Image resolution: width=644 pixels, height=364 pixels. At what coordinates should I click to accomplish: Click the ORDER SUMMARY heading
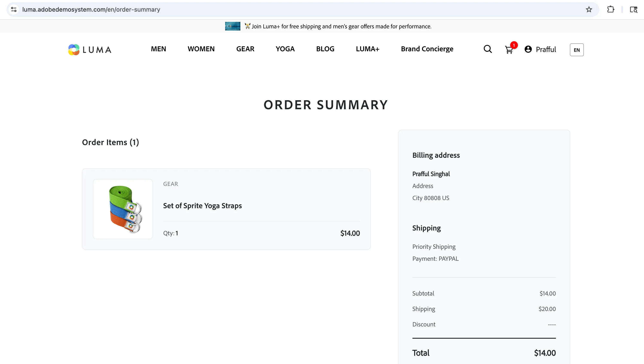click(x=326, y=105)
